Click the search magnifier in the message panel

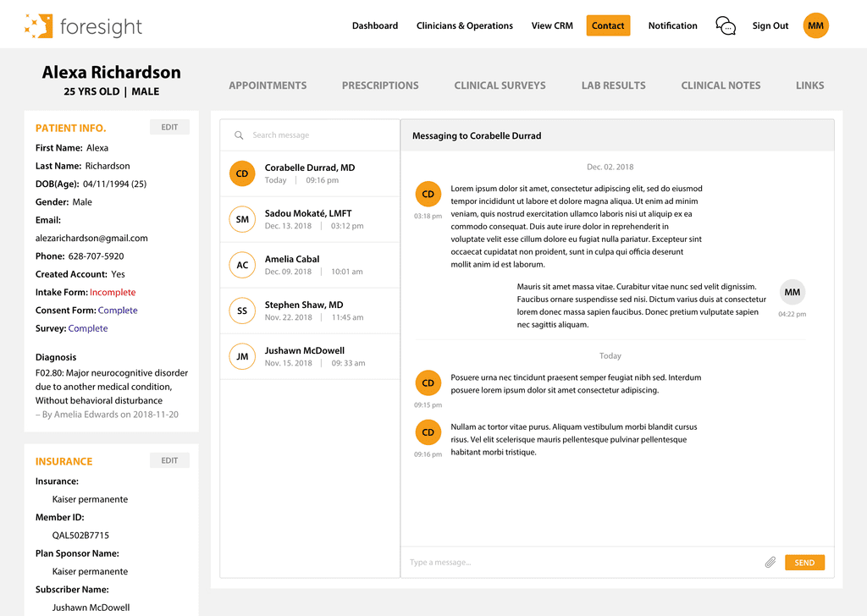click(240, 135)
